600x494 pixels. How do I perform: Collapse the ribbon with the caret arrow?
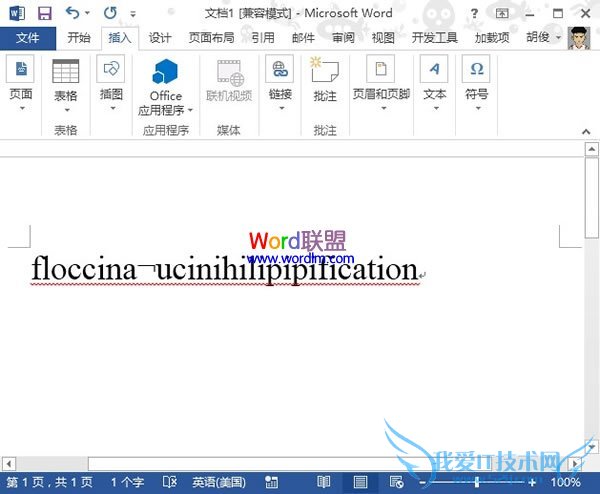586,132
